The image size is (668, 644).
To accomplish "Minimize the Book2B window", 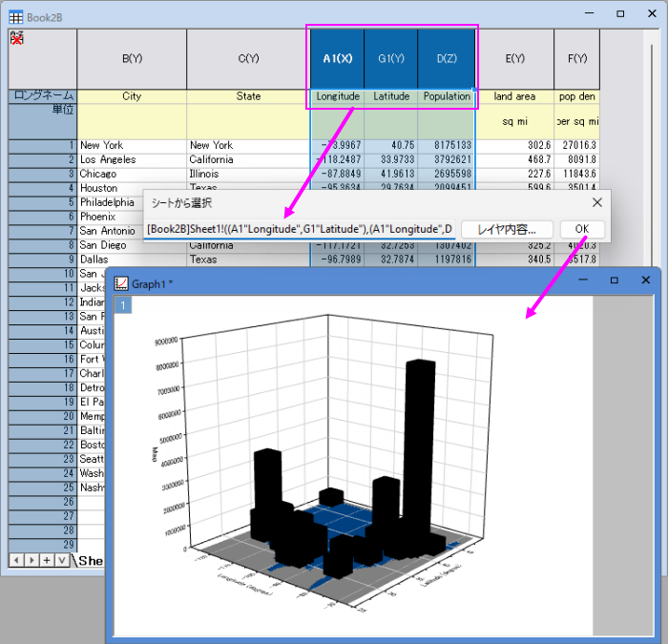I will [x=589, y=13].
